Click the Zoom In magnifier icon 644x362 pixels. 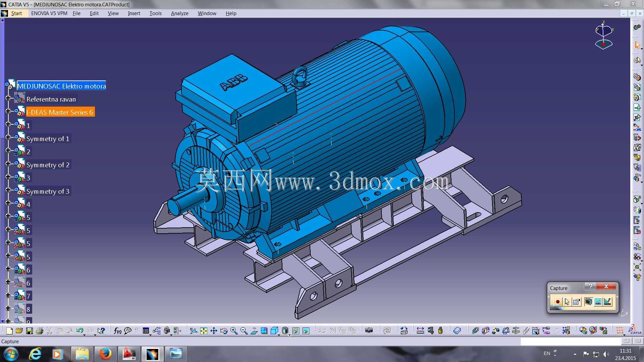(234, 331)
